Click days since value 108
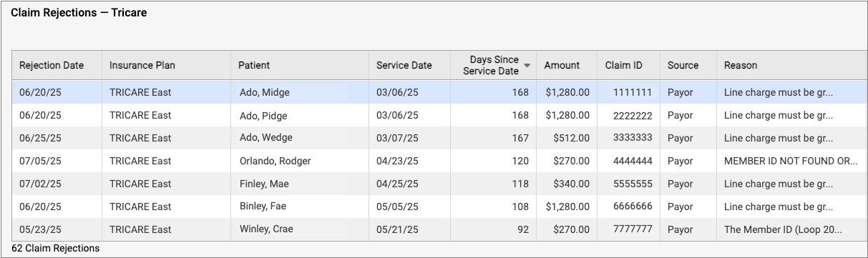 coord(520,207)
